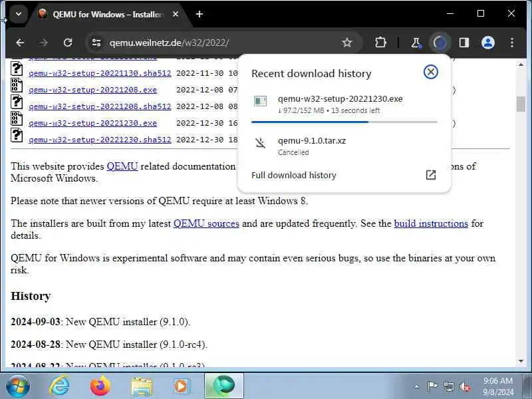The width and height of the screenshot is (532, 399).
Task: Click unknown-file icon beside qemu-w32-setup-20221230.sha512
Action: pyautogui.click(x=17, y=136)
